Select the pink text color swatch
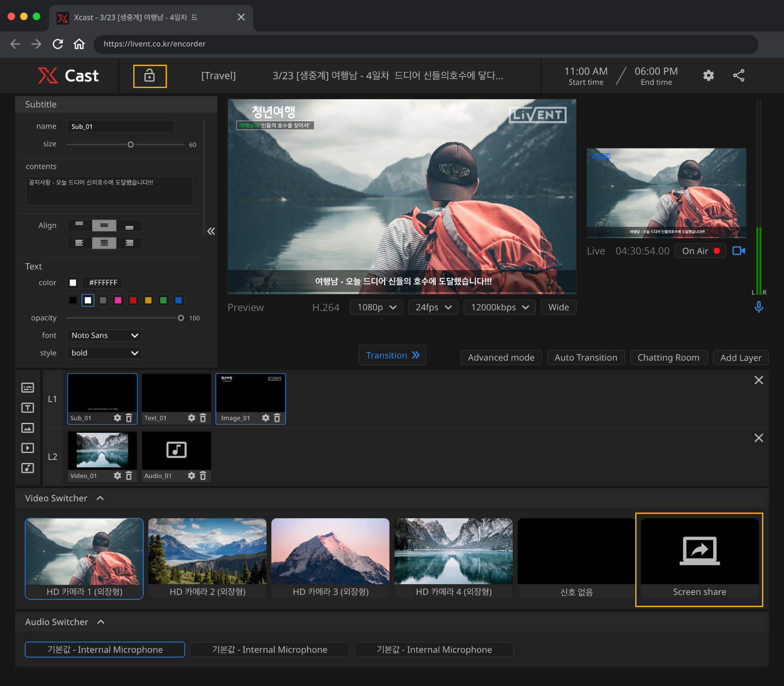This screenshot has height=686, width=784. pyautogui.click(x=118, y=300)
